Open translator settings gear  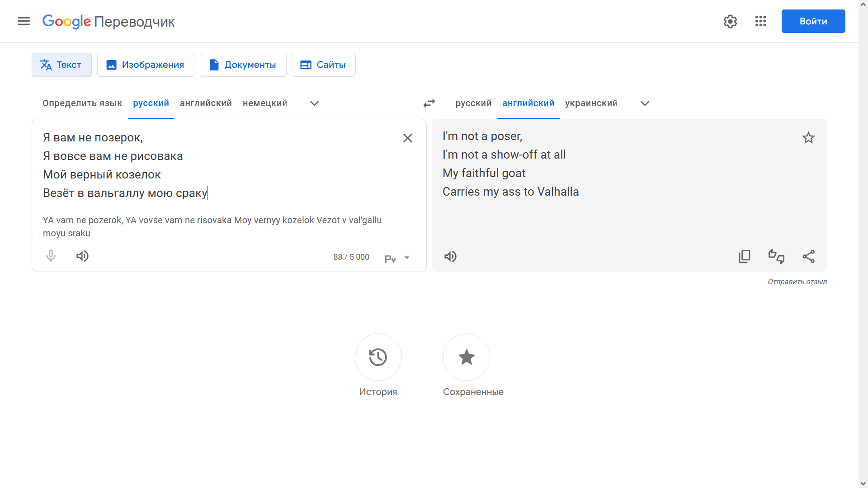coord(730,21)
